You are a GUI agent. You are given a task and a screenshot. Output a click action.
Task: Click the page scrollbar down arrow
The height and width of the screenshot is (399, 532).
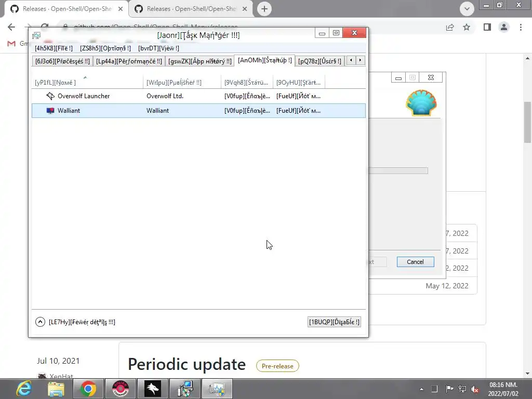527,374
